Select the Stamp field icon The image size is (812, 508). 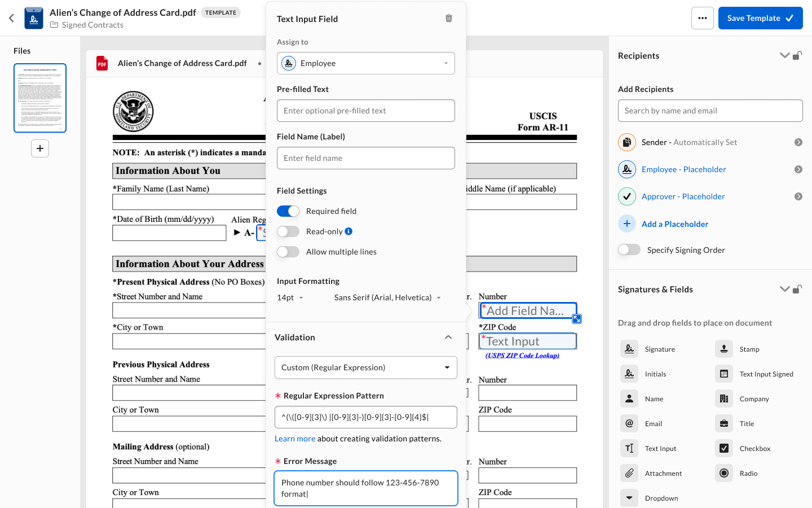pos(724,349)
